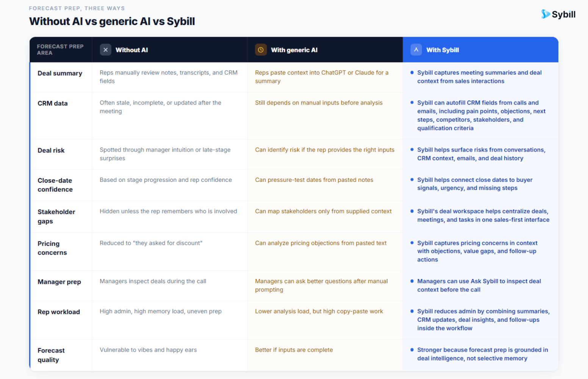The width and height of the screenshot is (588, 379).
Task: Select "High admin, high memory load, uneven prep"
Action: [x=161, y=311]
